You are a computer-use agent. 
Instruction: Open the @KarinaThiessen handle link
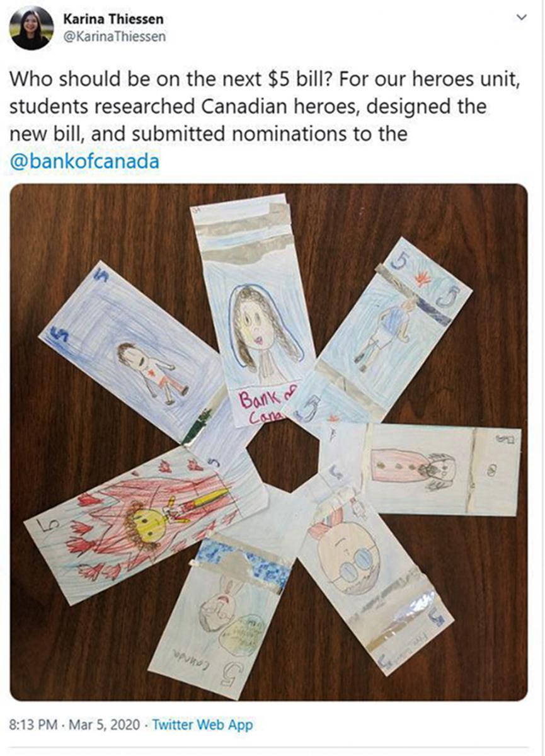click(114, 37)
